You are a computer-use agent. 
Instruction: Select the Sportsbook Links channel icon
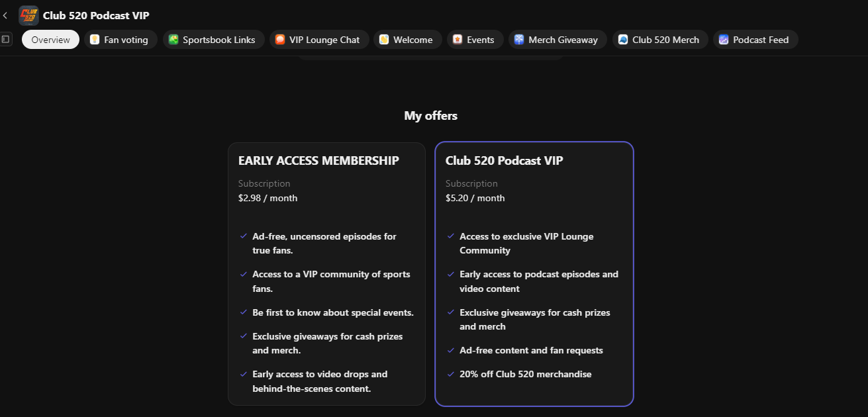click(174, 40)
